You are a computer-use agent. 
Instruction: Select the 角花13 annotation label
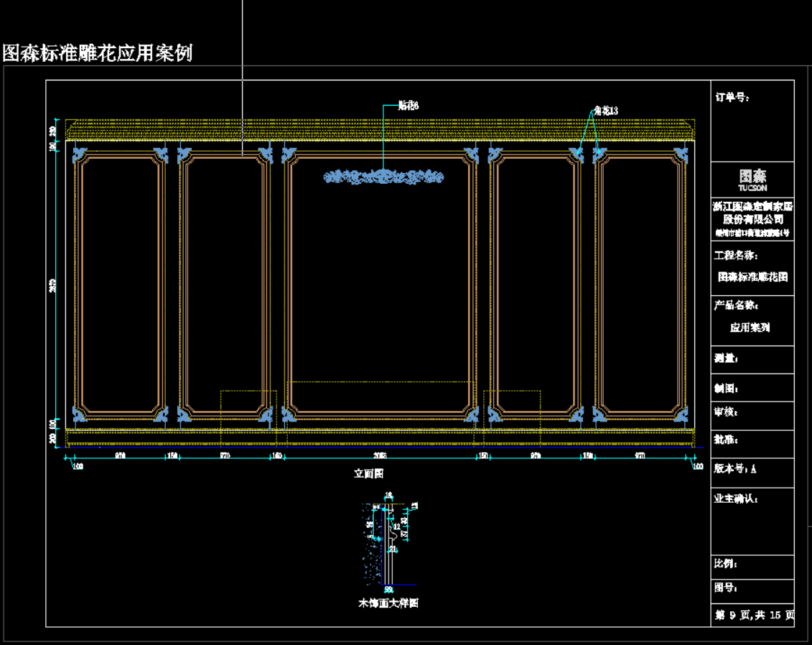point(605,111)
